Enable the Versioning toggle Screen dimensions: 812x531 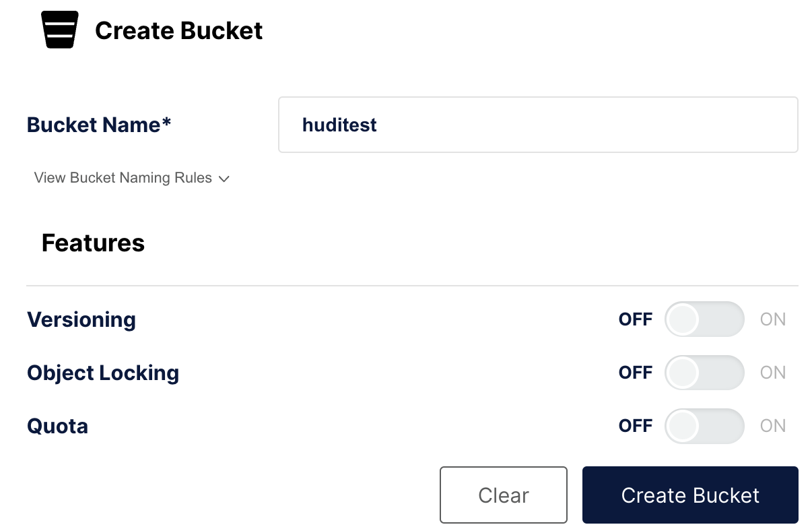(x=704, y=319)
